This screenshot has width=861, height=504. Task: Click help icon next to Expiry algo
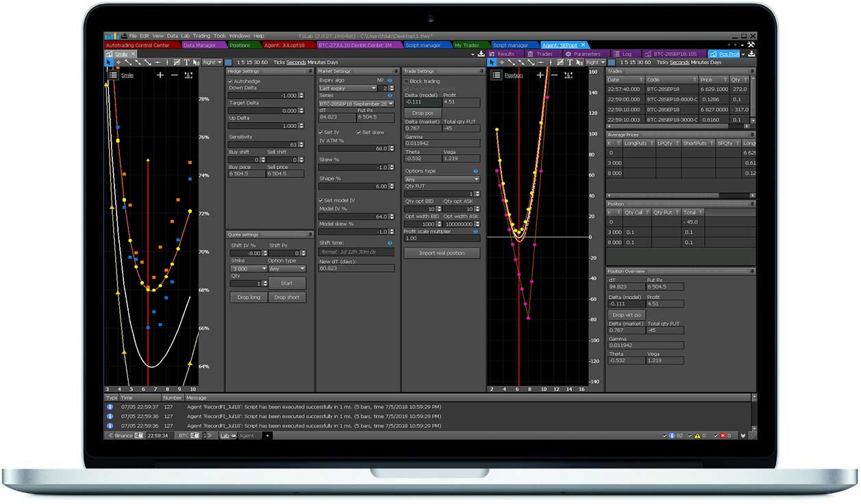[390, 80]
